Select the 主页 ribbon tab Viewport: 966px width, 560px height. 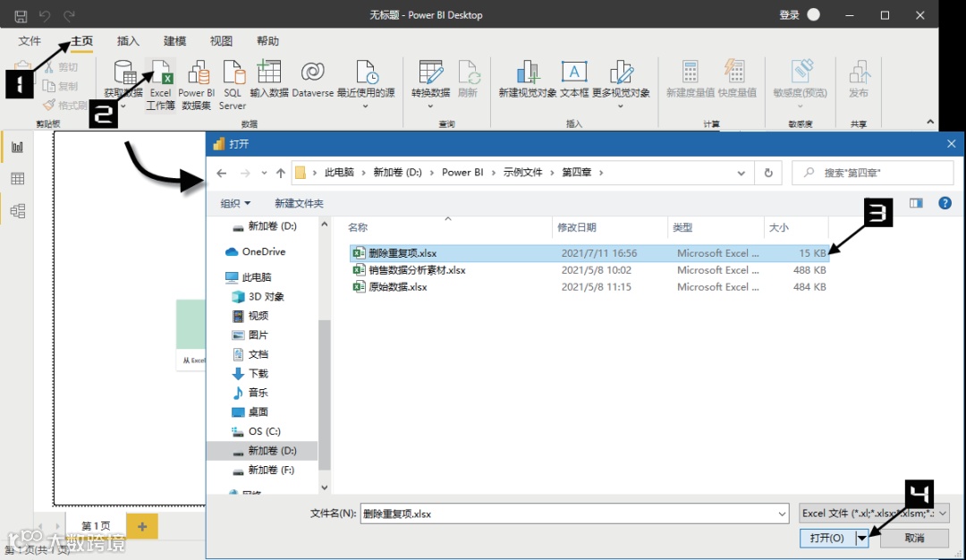[x=81, y=40]
